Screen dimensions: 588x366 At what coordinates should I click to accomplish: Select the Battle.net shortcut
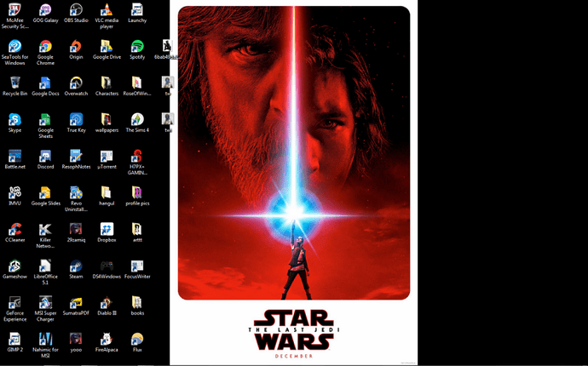coord(14,157)
